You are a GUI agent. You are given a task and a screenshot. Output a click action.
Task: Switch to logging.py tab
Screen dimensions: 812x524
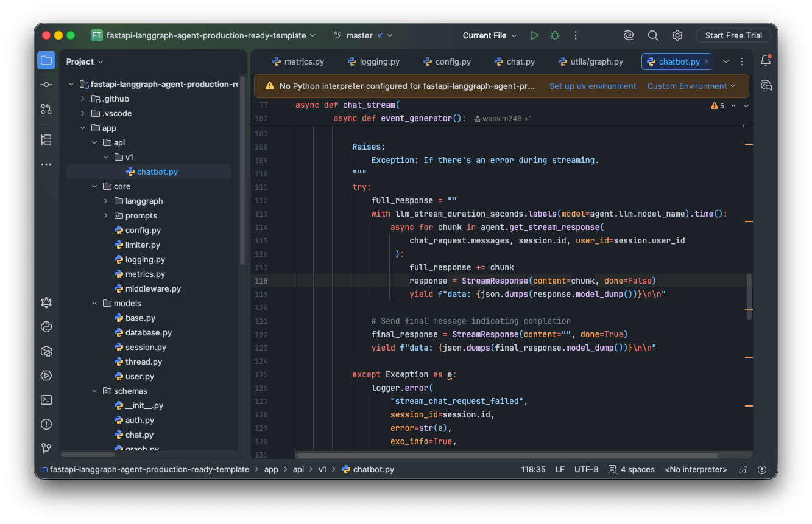coord(373,61)
